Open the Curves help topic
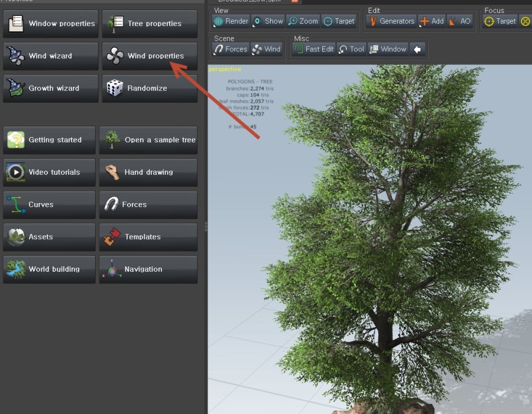This screenshot has height=414, width=532. (49, 204)
